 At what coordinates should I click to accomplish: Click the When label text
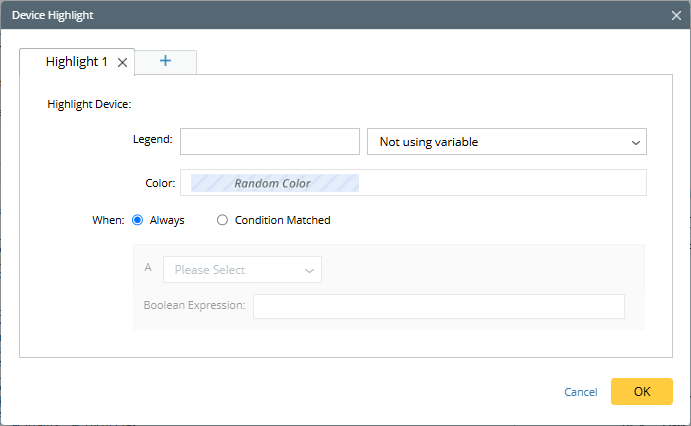coord(108,220)
